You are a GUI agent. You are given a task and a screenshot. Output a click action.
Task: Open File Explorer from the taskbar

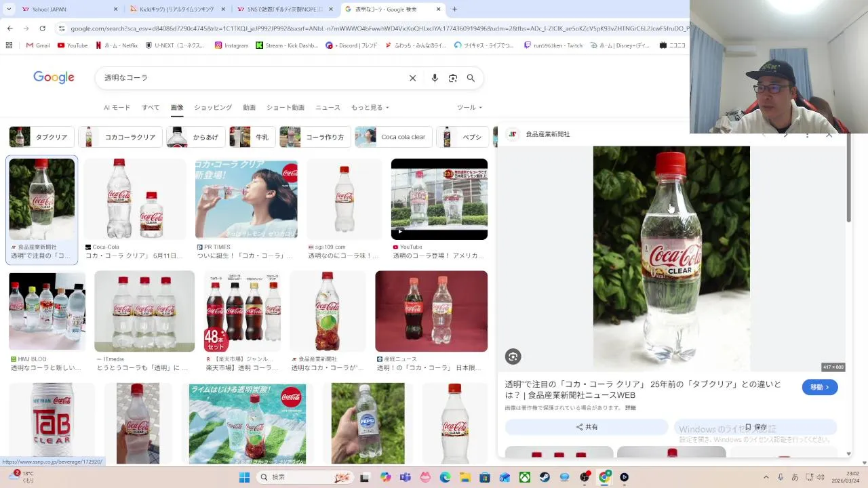(465, 477)
